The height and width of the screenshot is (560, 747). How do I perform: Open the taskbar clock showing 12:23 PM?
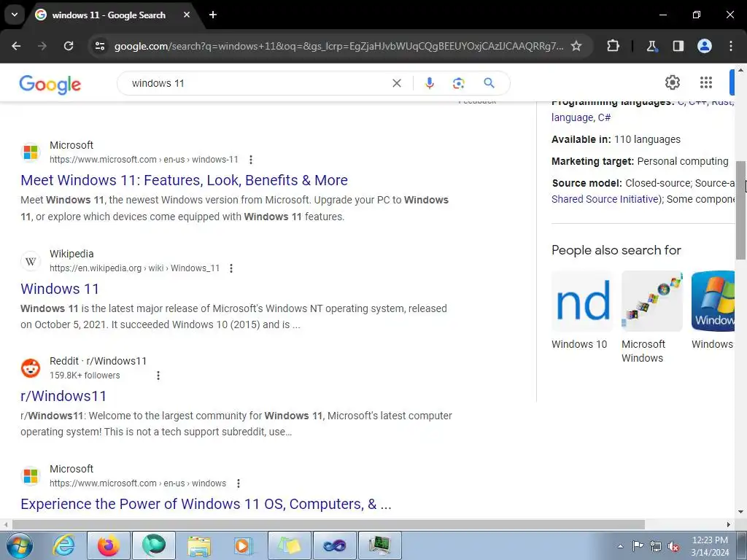pyautogui.click(x=710, y=546)
